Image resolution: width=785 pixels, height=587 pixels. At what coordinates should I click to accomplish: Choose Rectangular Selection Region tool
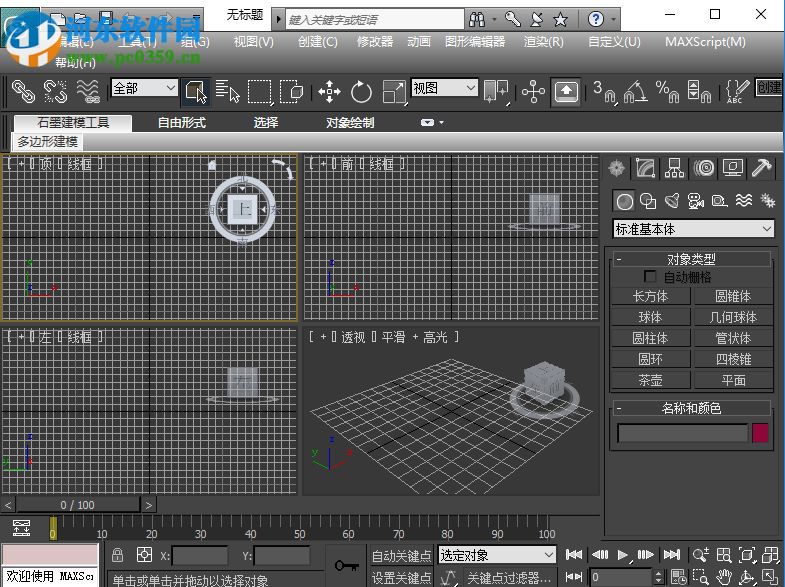pos(260,92)
